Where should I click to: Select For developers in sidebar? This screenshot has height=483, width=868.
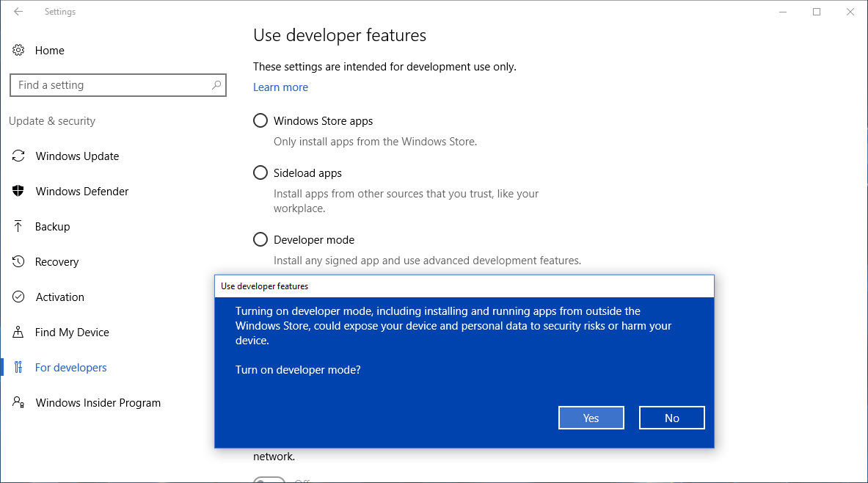tap(71, 367)
